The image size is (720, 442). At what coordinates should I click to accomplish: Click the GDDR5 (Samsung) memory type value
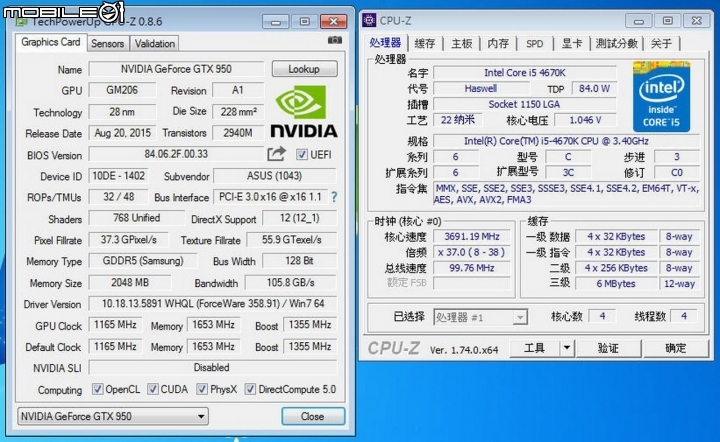[x=143, y=261]
